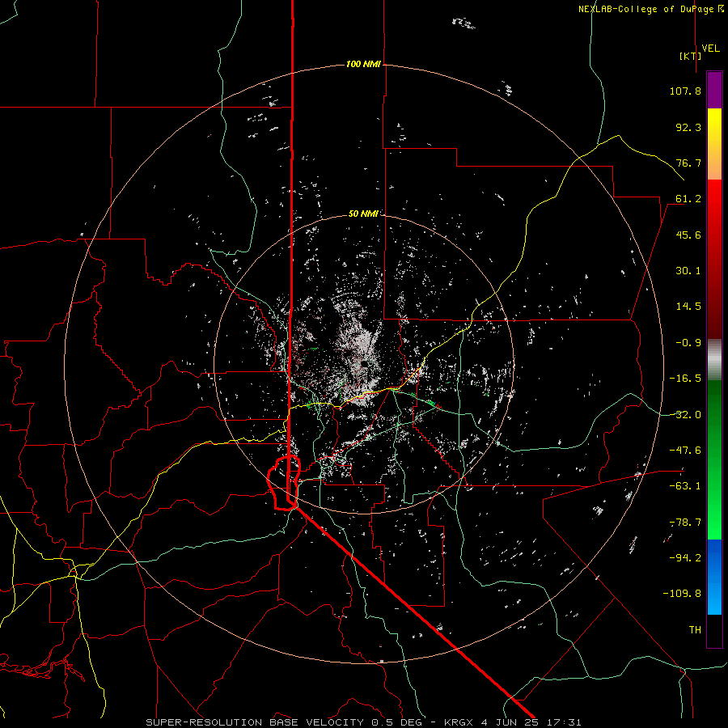Select the -109.8 velocity scale value
This screenshot has width=728, height=728.
(x=682, y=594)
